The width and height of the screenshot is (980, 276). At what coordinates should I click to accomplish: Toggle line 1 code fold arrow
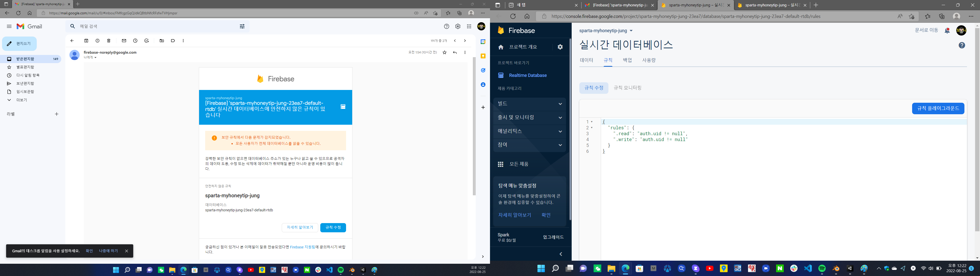point(592,122)
